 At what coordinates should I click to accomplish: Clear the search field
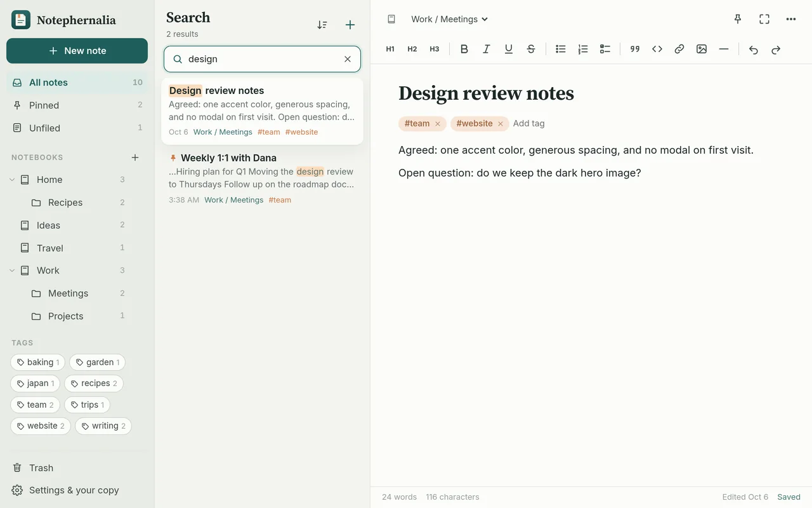[x=348, y=59]
